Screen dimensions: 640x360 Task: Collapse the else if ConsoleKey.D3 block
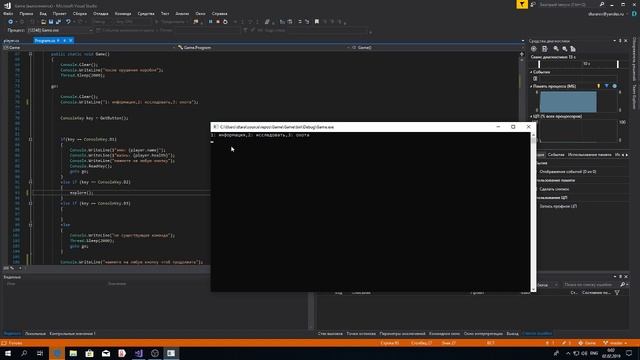30,203
